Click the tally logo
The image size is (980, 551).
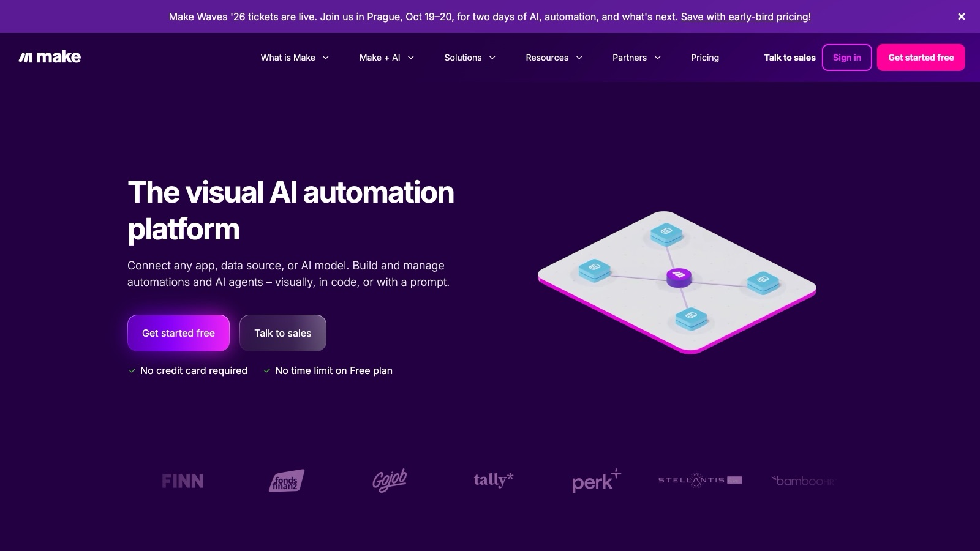pos(493,479)
